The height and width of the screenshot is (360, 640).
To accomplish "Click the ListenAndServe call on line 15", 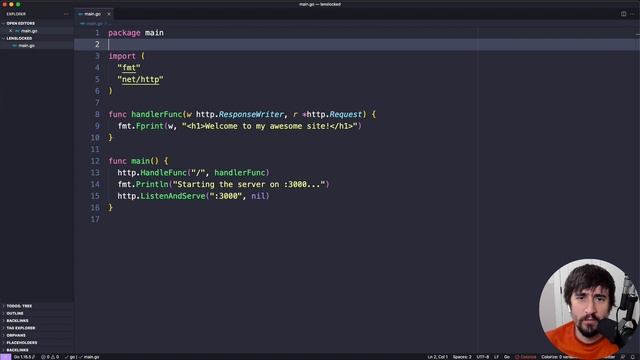I will click(173, 196).
